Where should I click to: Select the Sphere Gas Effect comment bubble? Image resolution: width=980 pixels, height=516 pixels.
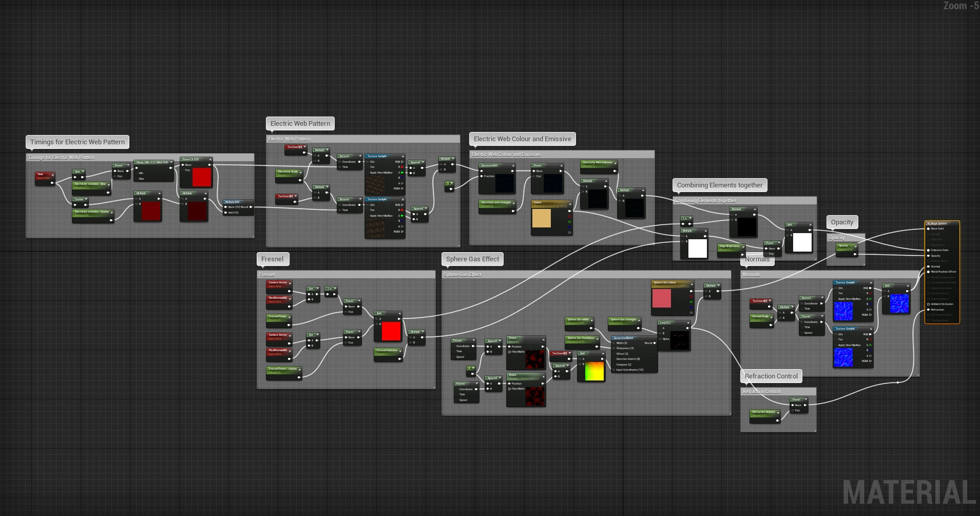[472, 259]
